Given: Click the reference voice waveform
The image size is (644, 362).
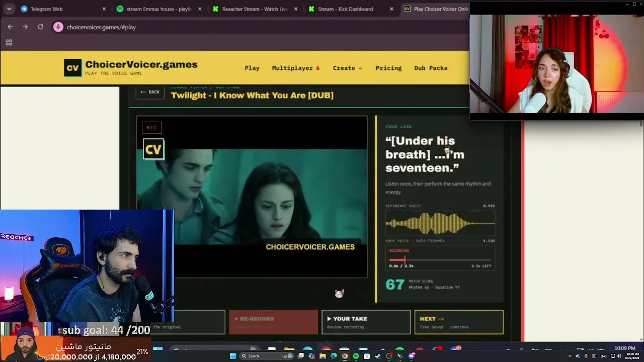Looking at the screenshot, I should click(x=440, y=223).
